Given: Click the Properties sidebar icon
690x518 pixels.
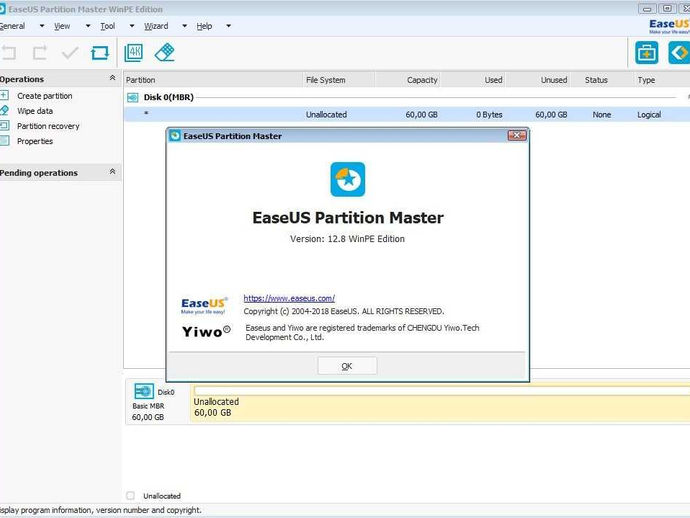Looking at the screenshot, I should pyautogui.click(x=4, y=141).
